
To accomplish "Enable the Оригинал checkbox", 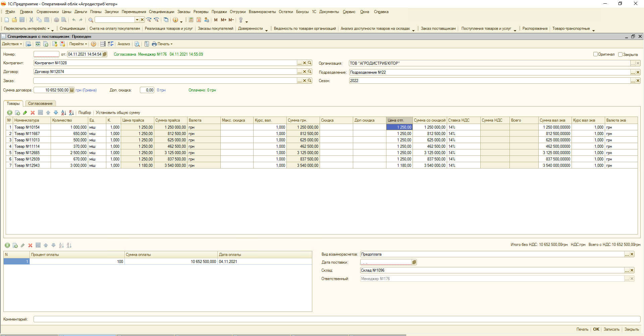I will (x=595, y=54).
